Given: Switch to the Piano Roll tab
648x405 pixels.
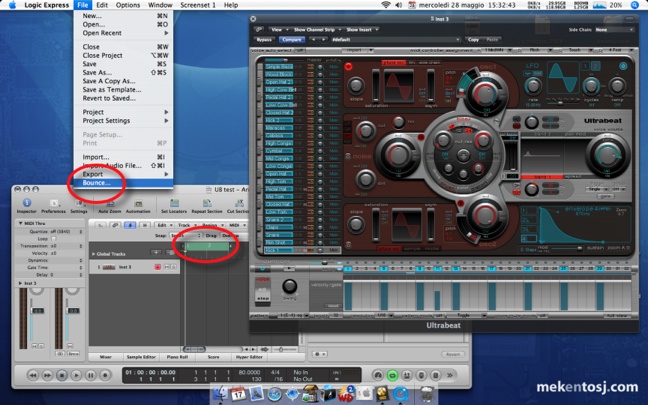Looking at the screenshot, I should coord(177,357).
